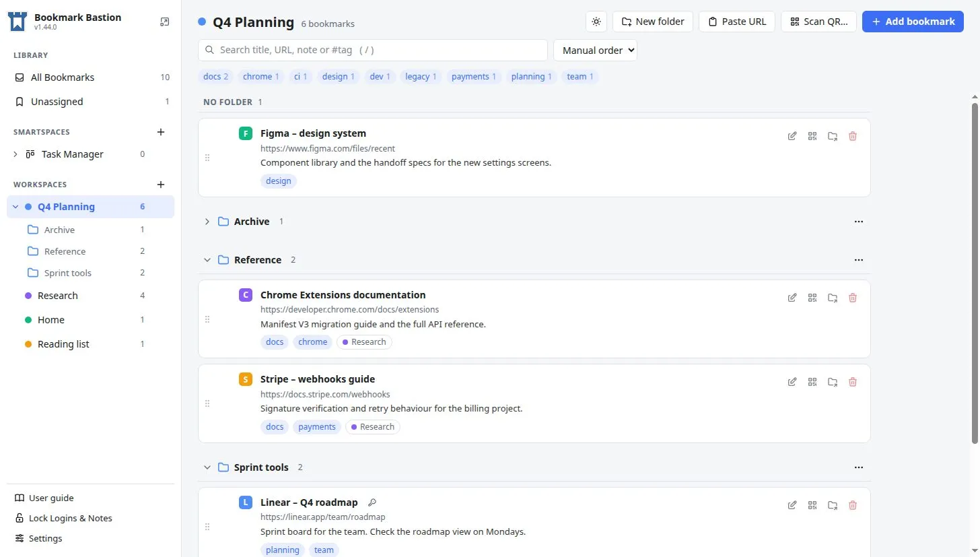This screenshot has width=980, height=557.
Task: Open the Manual order sort dropdown
Action: coord(595,51)
